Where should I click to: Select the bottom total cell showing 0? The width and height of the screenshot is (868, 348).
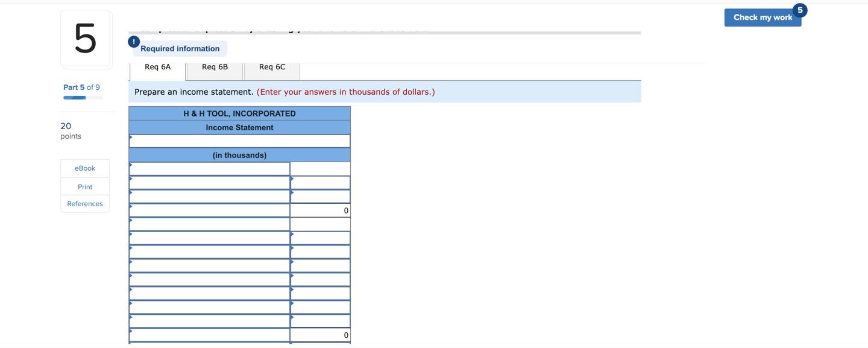coord(320,335)
